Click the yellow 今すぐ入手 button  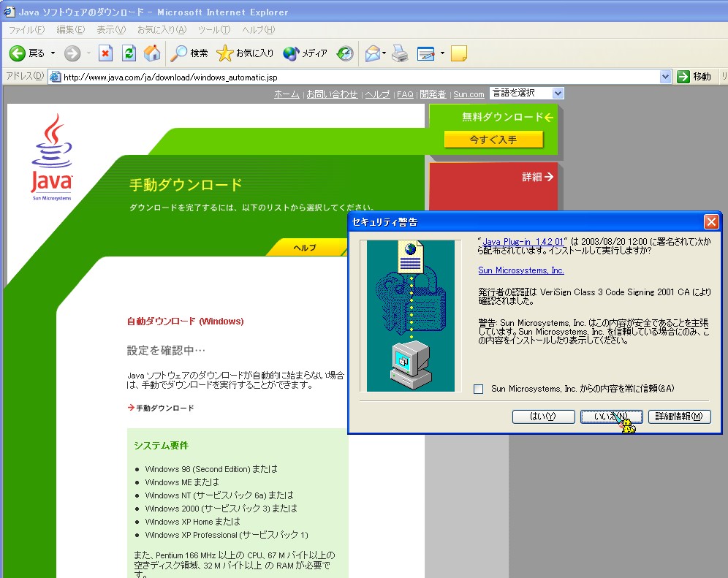point(493,140)
